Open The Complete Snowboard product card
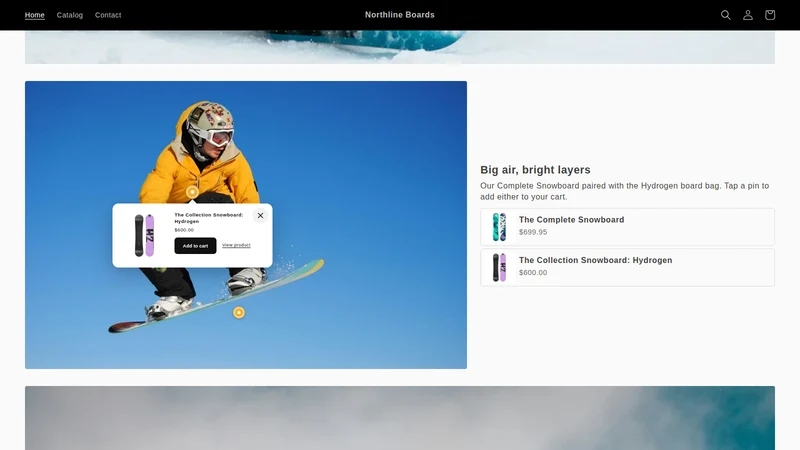 pos(627,227)
